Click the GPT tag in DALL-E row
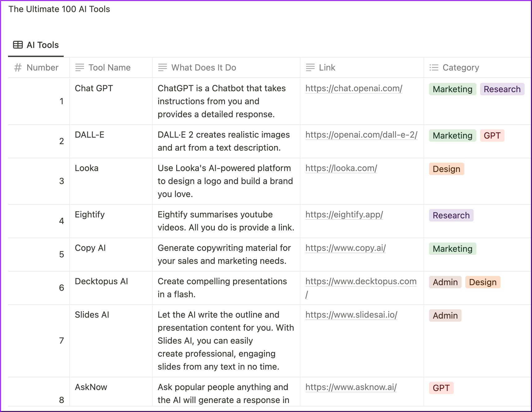 (x=492, y=135)
